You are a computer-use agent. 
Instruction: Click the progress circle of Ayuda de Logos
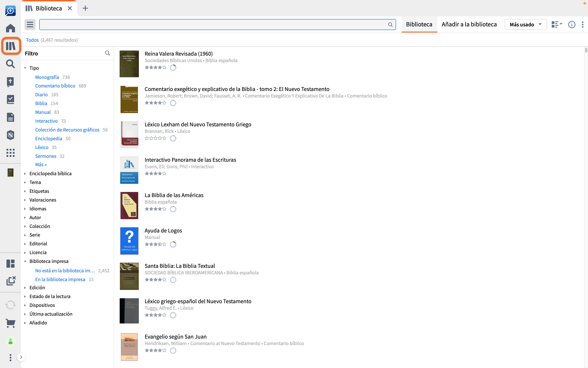[x=173, y=244]
